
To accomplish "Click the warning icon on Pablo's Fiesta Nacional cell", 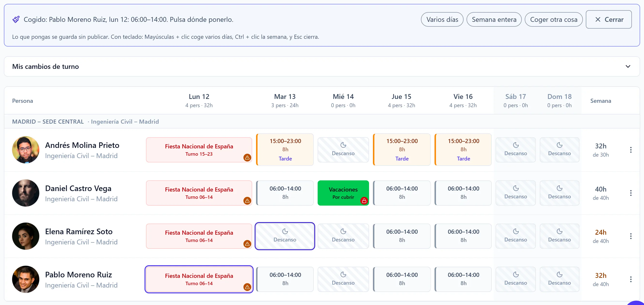I will (x=247, y=287).
